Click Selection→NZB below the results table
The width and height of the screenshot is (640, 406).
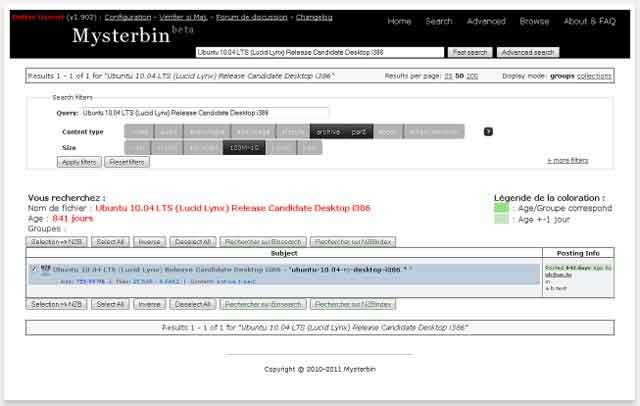click(57, 304)
